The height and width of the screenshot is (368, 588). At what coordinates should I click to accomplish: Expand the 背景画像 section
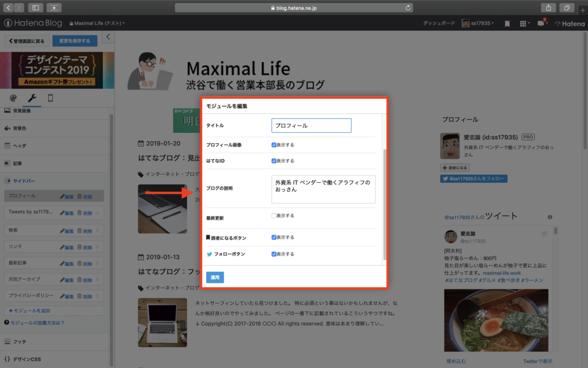click(x=55, y=111)
